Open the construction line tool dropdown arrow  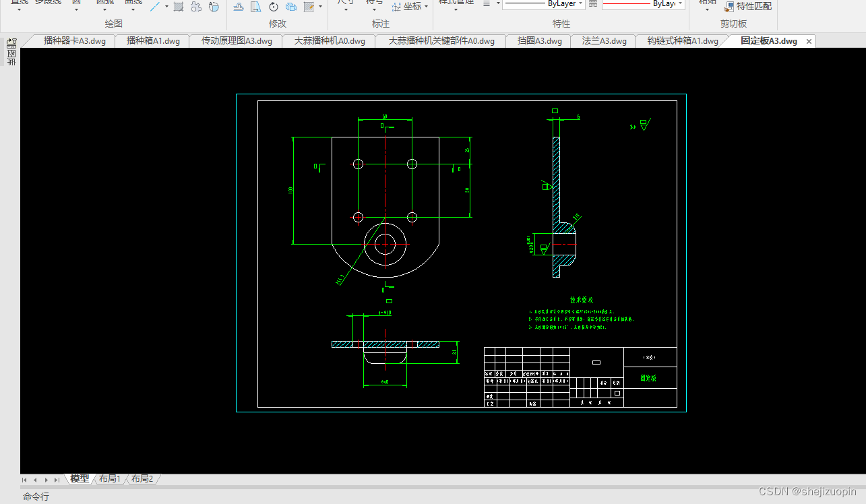(166, 7)
